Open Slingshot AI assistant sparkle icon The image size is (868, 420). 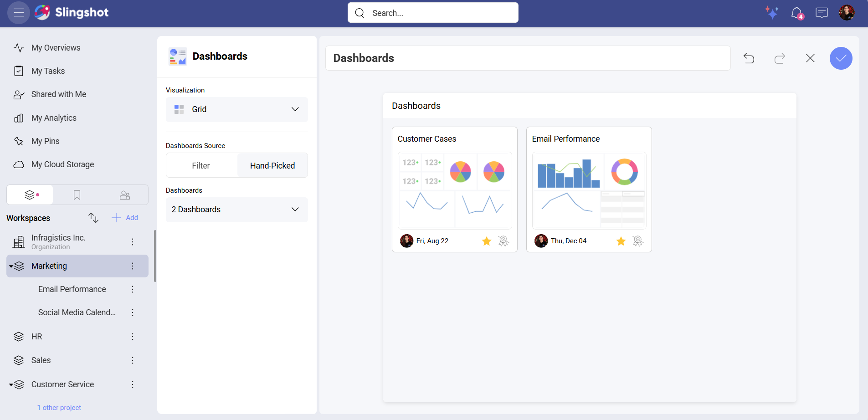(x=772, y=13)
